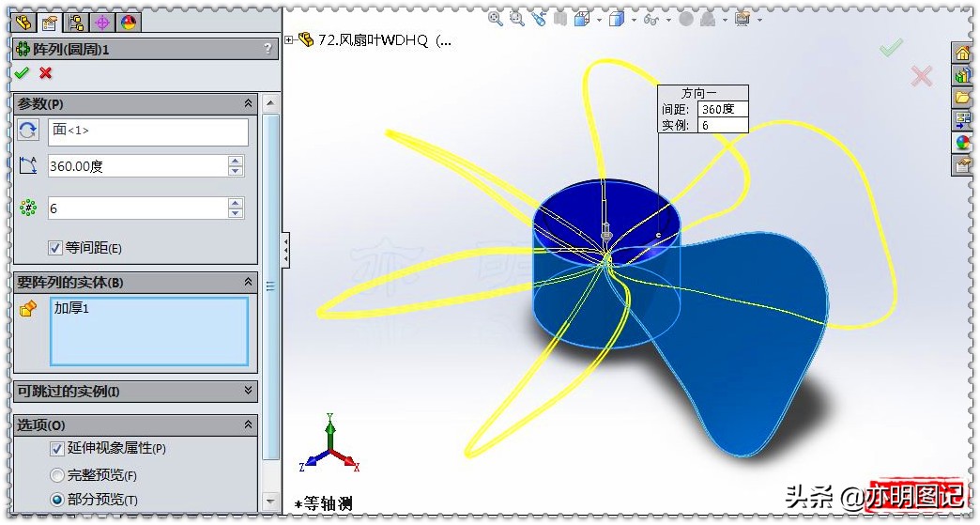
Task: Toggle the 等间距 checkbox
Action: pos(55,248)
